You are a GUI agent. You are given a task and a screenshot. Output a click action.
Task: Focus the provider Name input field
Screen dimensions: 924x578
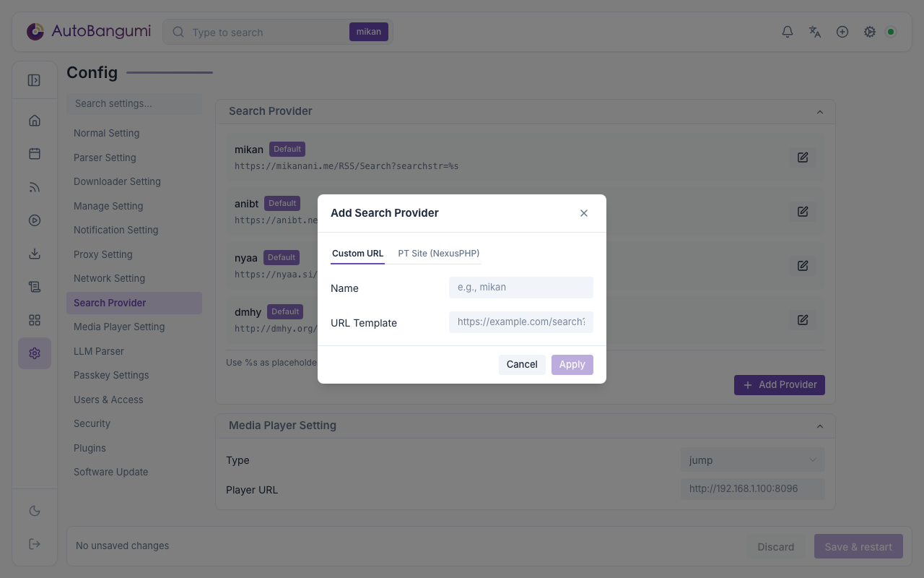point(521,288)
